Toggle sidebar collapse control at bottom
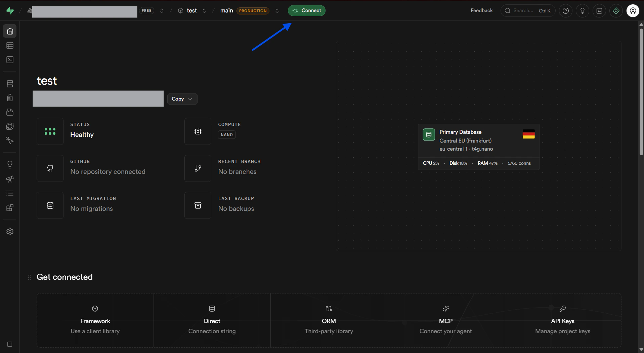Screen dimensions: 644x353 (10, 344)
